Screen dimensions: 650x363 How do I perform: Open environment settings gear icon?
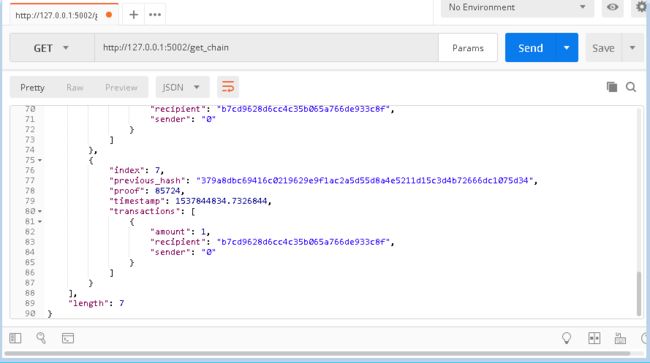coord(642,7)
